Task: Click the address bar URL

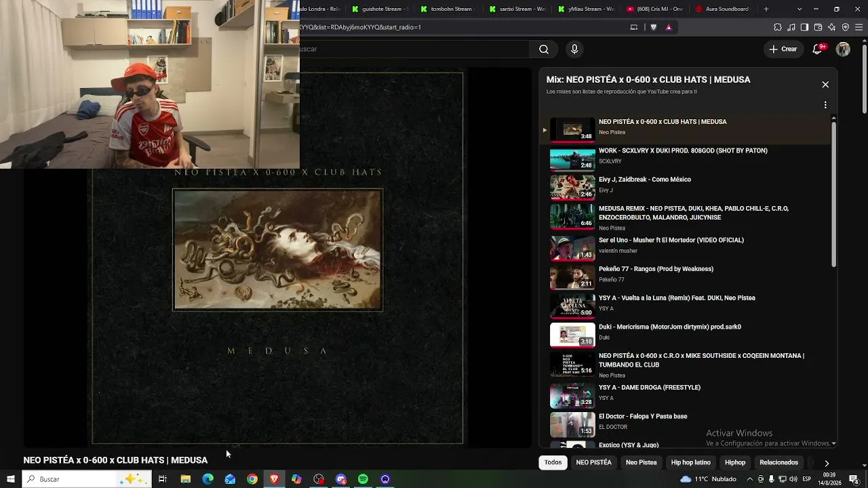Action: (x=360, y=27)
